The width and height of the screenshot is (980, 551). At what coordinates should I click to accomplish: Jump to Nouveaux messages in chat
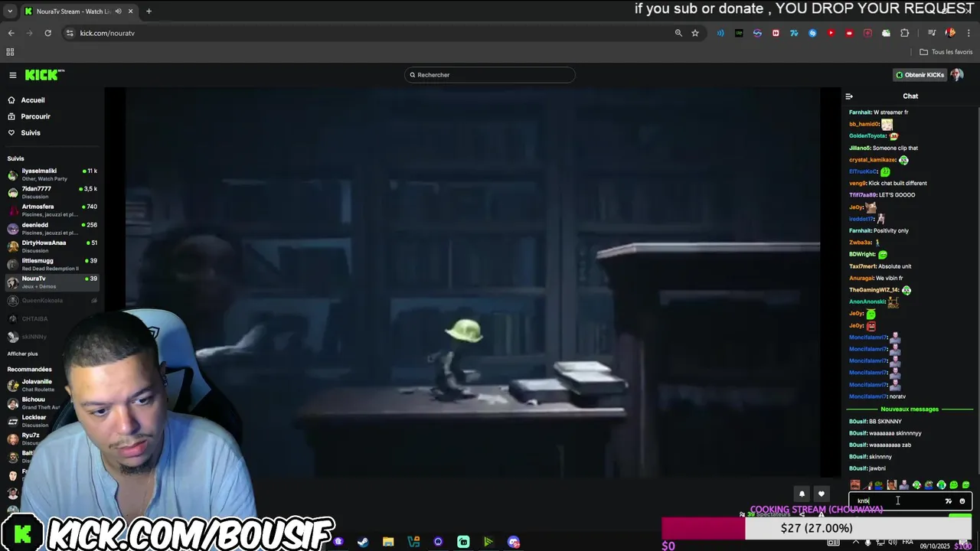click(910, 409)
